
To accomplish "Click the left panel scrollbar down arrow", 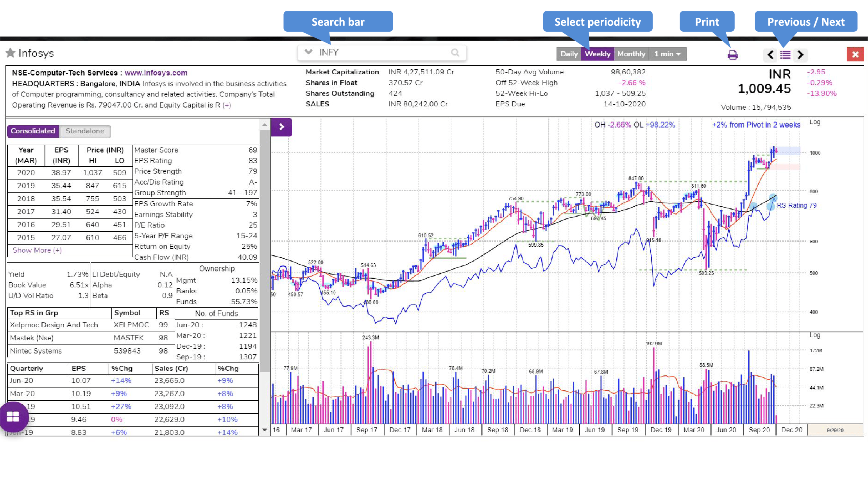I will [265, 430].
